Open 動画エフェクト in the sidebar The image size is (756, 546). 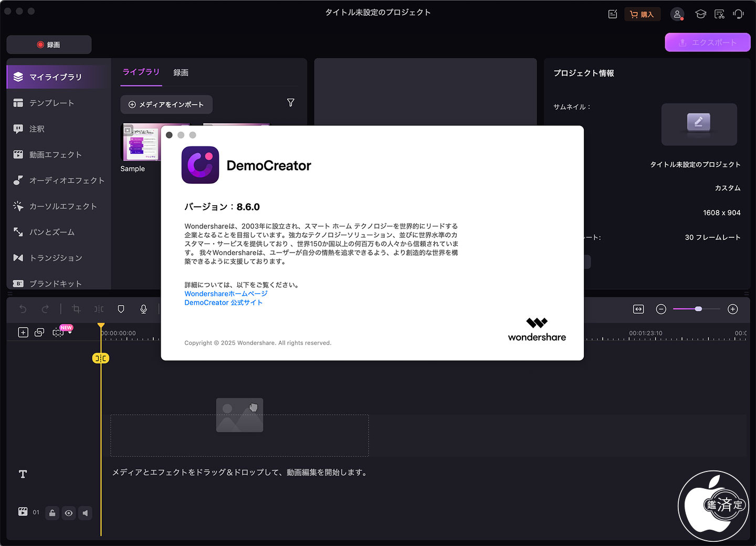pyautogui.click(x=59, y=154)
